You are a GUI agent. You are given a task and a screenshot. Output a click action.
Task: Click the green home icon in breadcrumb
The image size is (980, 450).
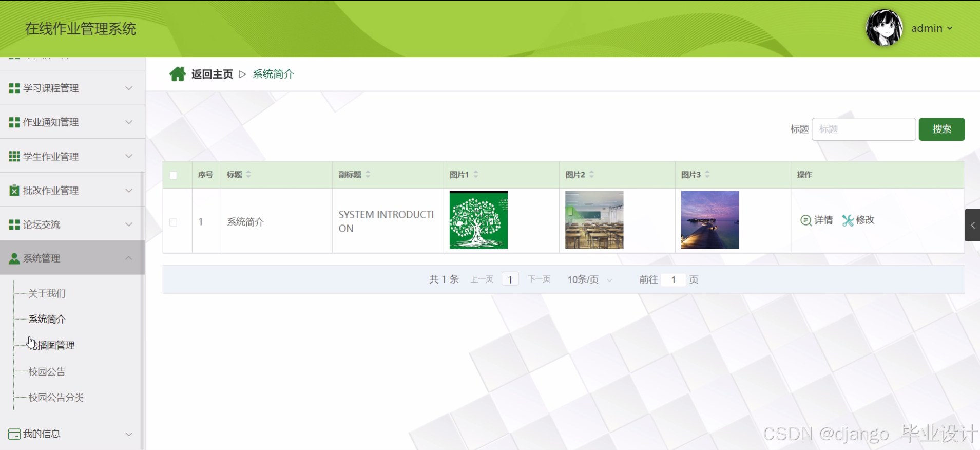tap(178, 74)
